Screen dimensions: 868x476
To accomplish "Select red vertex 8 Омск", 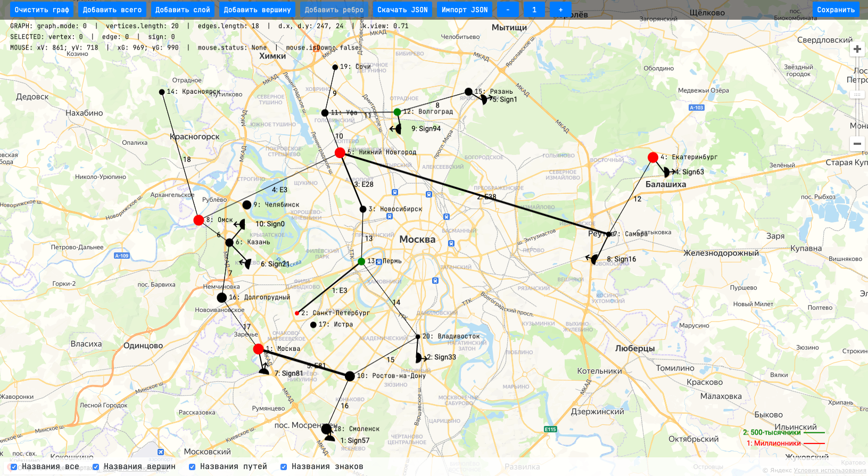I will (x=199, y=220).
